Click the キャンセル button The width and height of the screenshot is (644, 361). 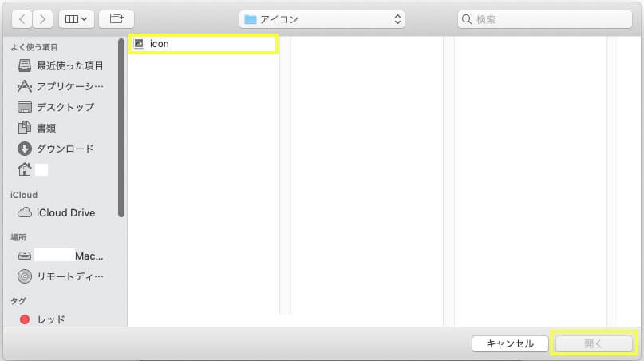pos(510,343)
